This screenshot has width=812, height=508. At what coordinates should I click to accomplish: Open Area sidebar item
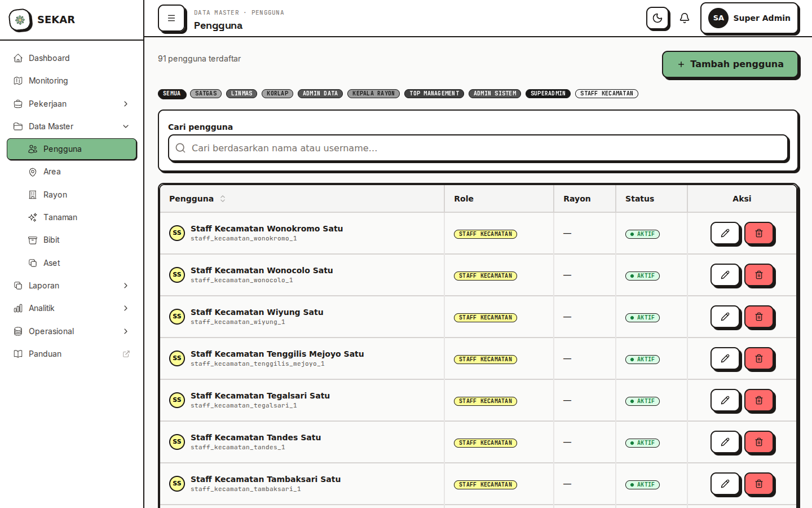(72, 172)
